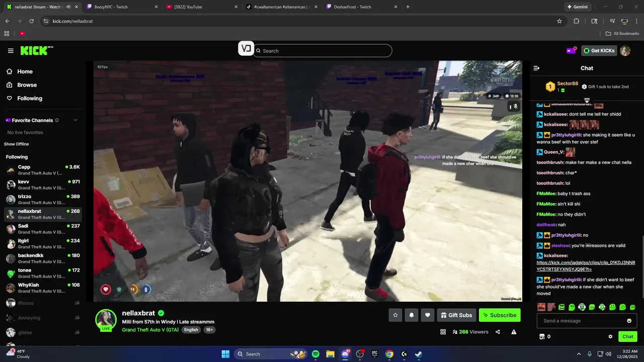Open the share stream icon
This screenshot has height=362, width=644.
[x=498, y=332]
